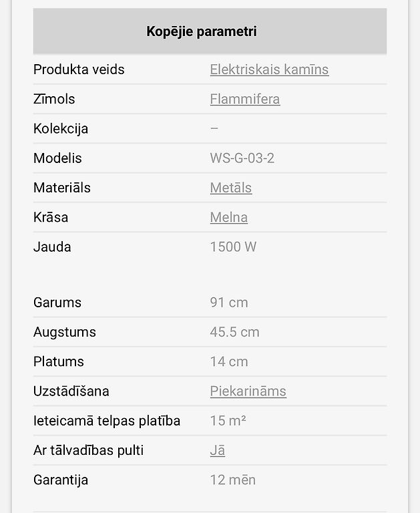
Task: Click the 15 m² room area value
Action: [x=228, y=420]
